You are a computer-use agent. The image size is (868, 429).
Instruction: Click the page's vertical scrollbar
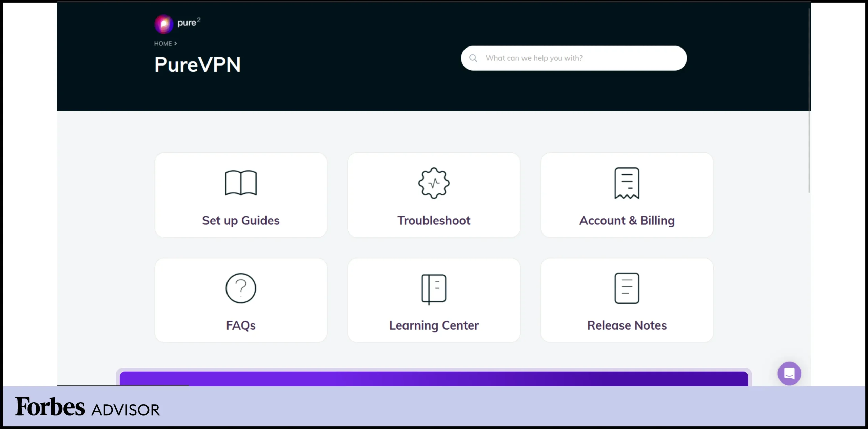pos(809,101)
